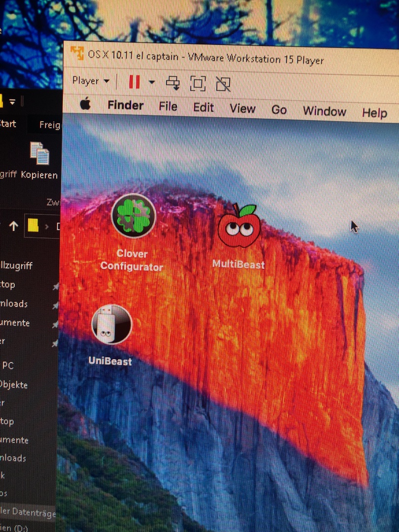Screen dimensions: 399x532
Task: Open the UniBeast USB icon
Action: point(112,324)
